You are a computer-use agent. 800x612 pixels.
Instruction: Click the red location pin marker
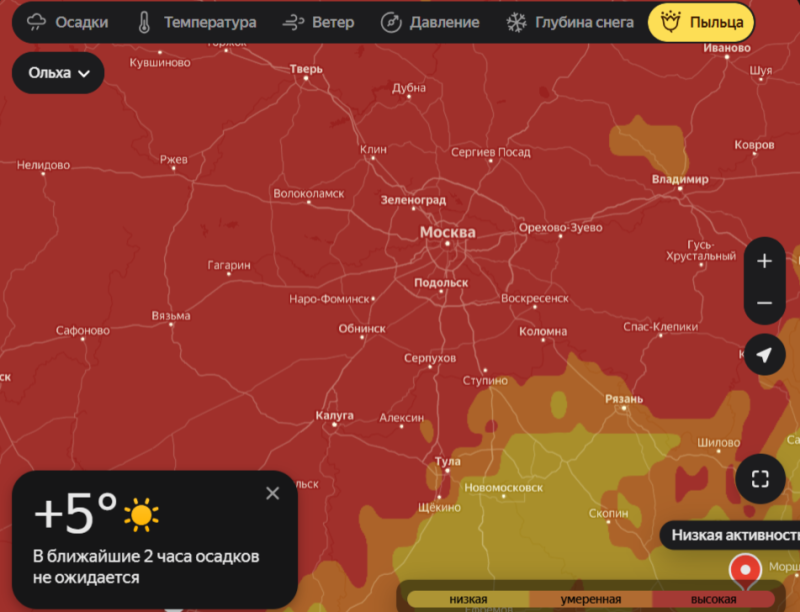[745, 571]
